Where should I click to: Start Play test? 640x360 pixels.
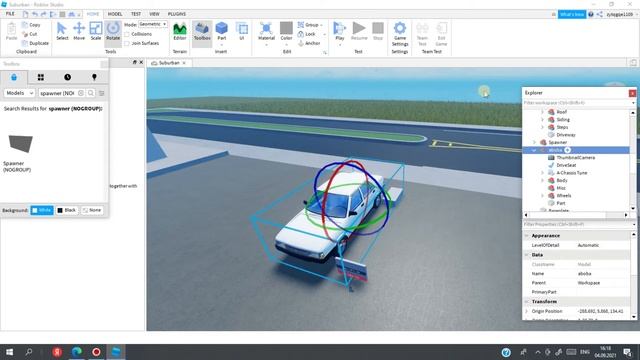click(340, 31)
